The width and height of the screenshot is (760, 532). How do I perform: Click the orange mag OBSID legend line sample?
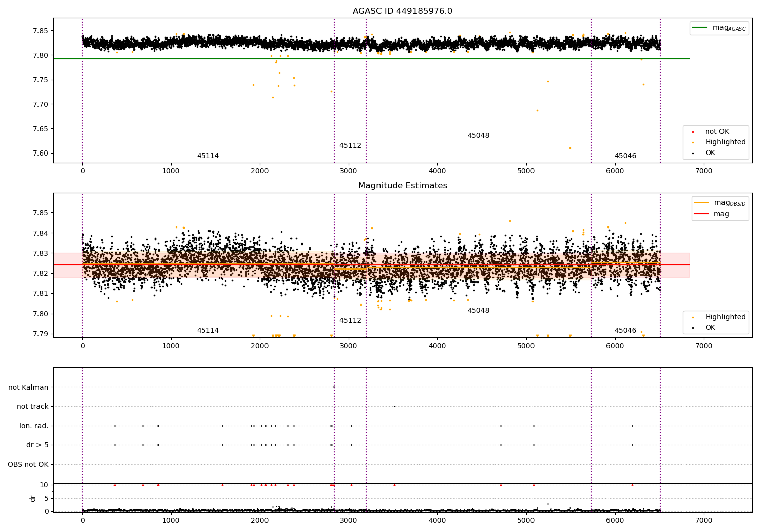[702, 203]
